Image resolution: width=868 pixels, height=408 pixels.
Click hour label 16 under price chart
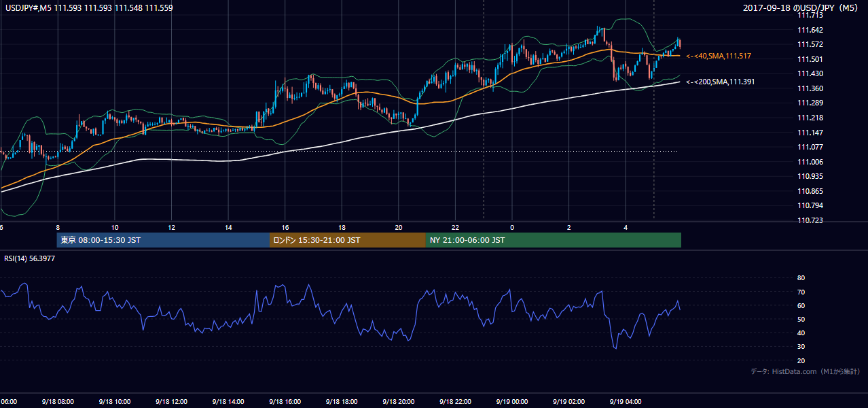click(285, 228)
